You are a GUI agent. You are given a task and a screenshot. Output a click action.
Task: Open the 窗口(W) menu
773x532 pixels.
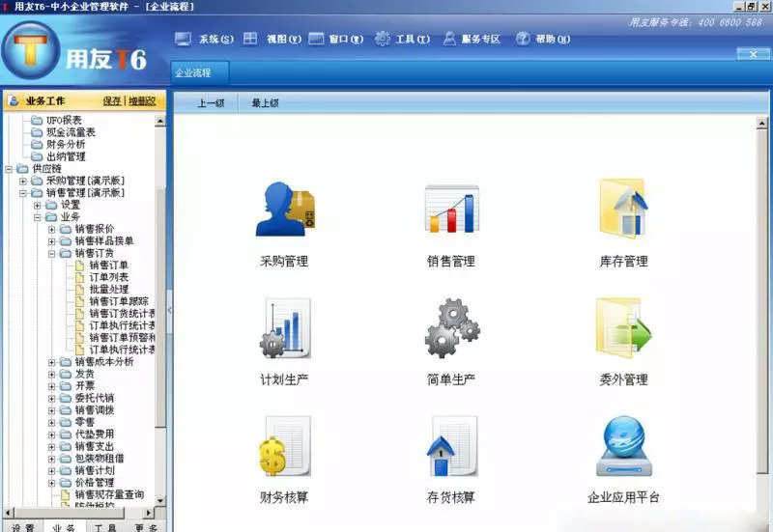point(346,39)
